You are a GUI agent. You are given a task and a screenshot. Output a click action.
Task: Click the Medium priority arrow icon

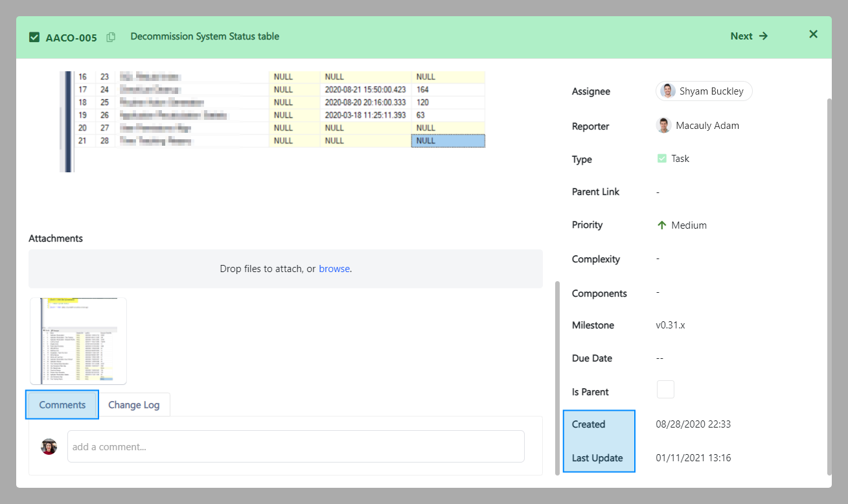pos(661,225)
